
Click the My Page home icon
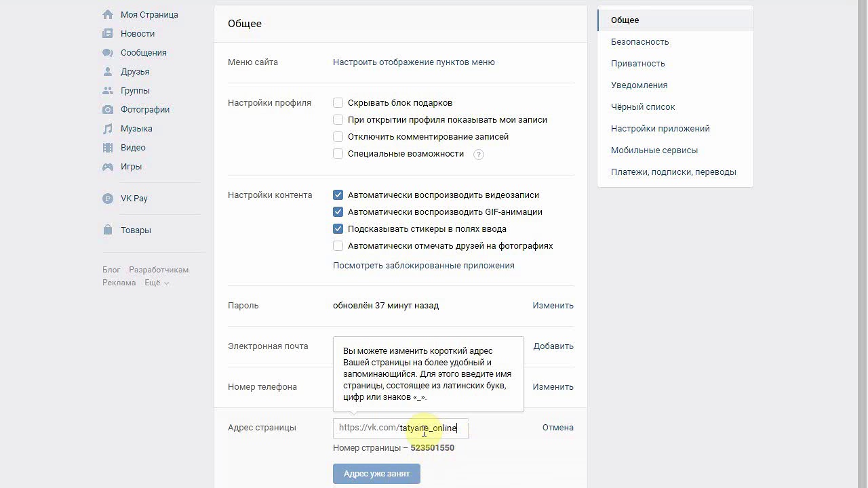(x=108, y=14)
